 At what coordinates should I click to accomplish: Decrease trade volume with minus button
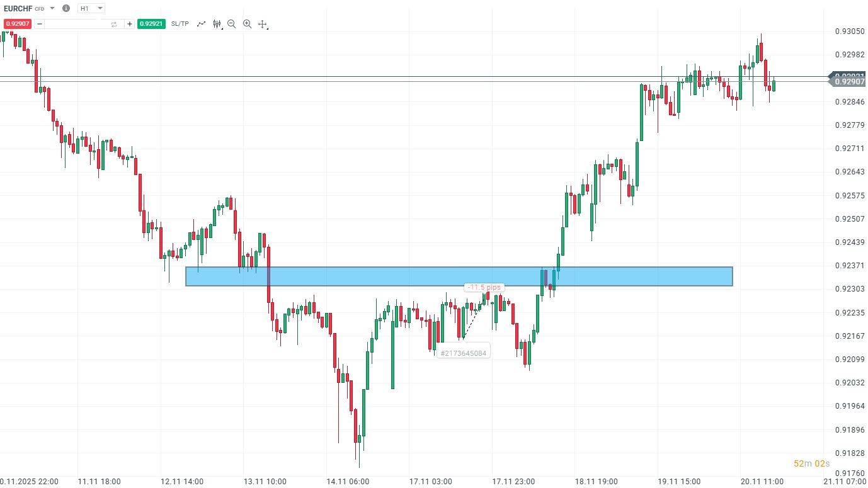(40, 24)
